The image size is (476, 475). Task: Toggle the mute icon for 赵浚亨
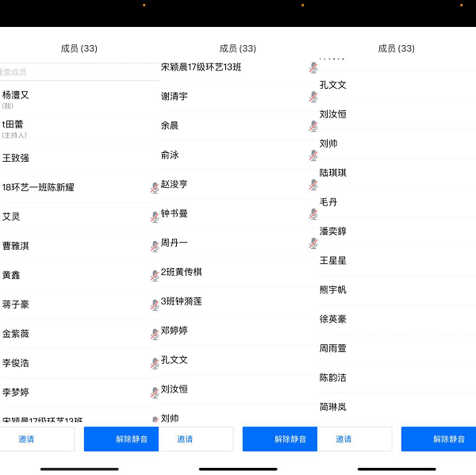coord(313,184)
